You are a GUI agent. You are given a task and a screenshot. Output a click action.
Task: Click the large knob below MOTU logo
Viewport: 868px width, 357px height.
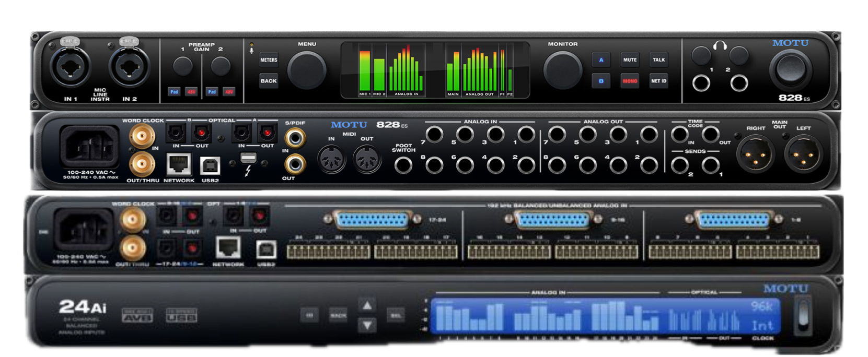(x=790, y=70)
